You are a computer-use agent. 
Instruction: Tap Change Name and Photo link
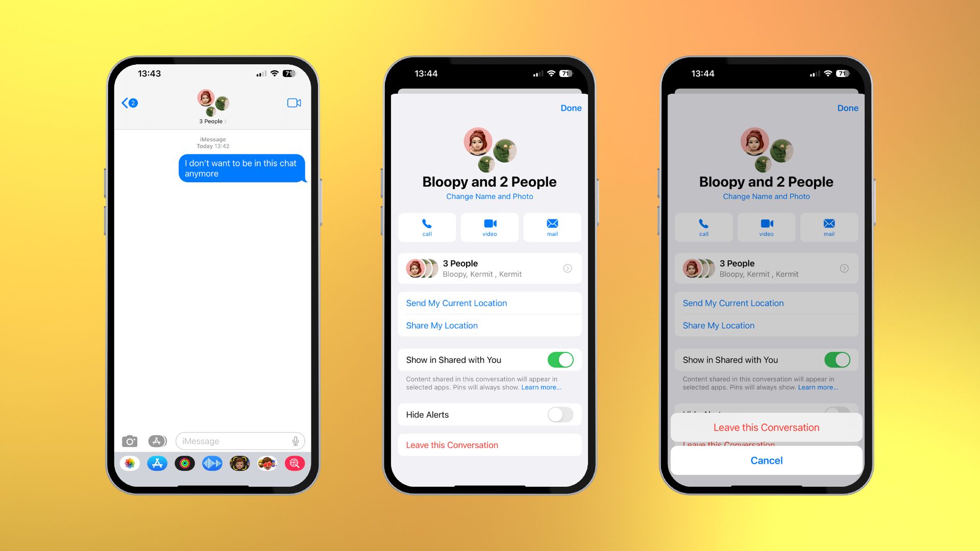click(488, 196)
